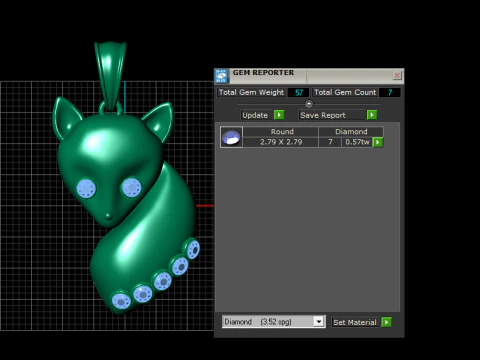This screenshot has width=480, height=360.
Task: Select the 2.79 X 2.79 size cell
Action: (281, 142)
